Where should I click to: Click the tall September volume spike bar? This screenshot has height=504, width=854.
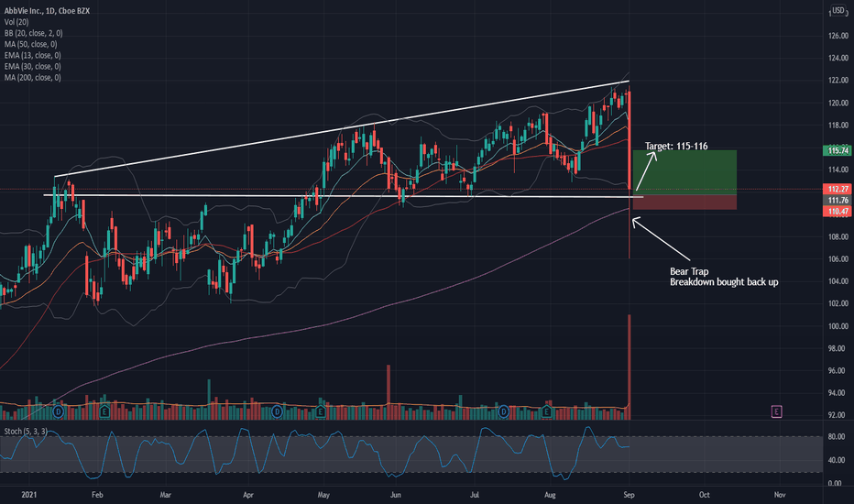(630, 367)
